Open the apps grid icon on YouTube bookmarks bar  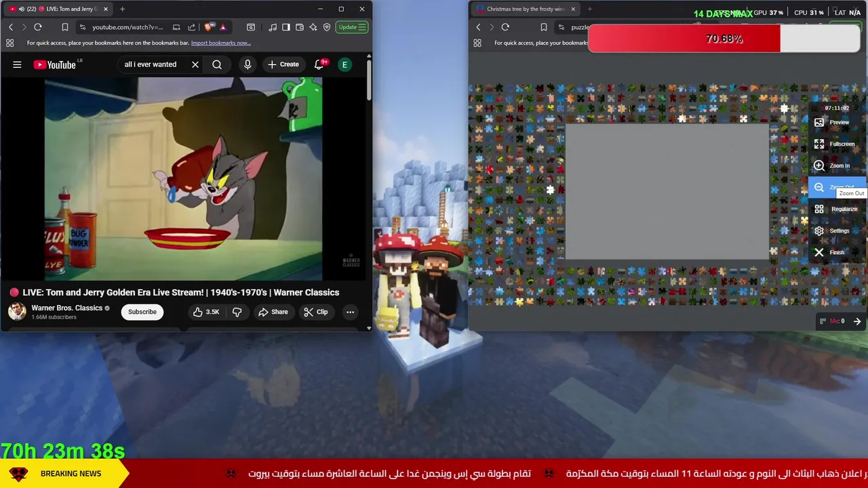click(x=9, y=43)
